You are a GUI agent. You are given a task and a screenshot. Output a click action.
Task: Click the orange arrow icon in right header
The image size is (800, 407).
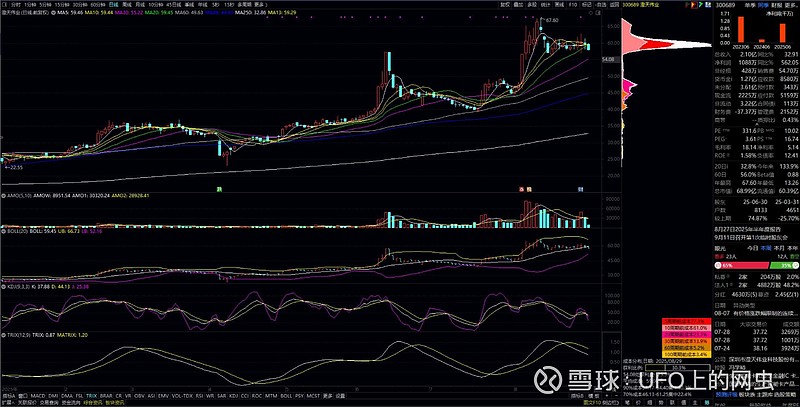(x=693, y=4)
